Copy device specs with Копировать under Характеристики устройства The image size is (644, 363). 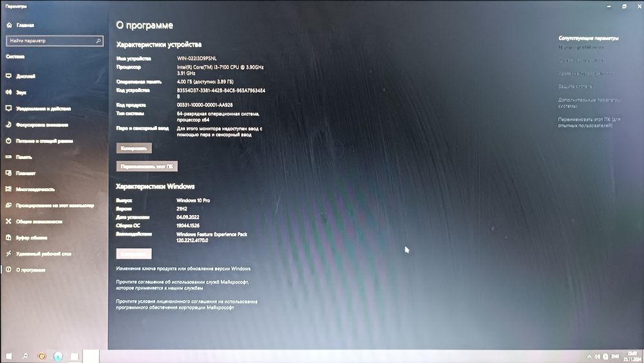tap(134, 148)
